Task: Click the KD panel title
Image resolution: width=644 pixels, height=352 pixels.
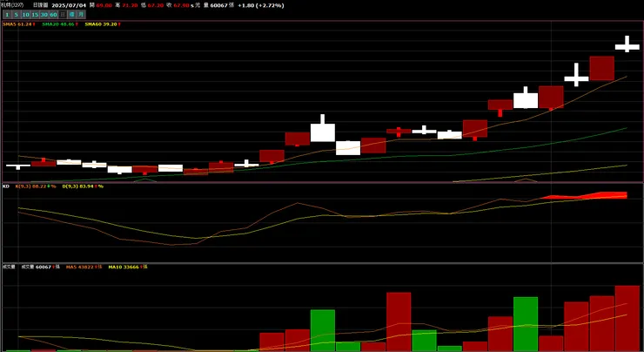Action: [6, 186]
